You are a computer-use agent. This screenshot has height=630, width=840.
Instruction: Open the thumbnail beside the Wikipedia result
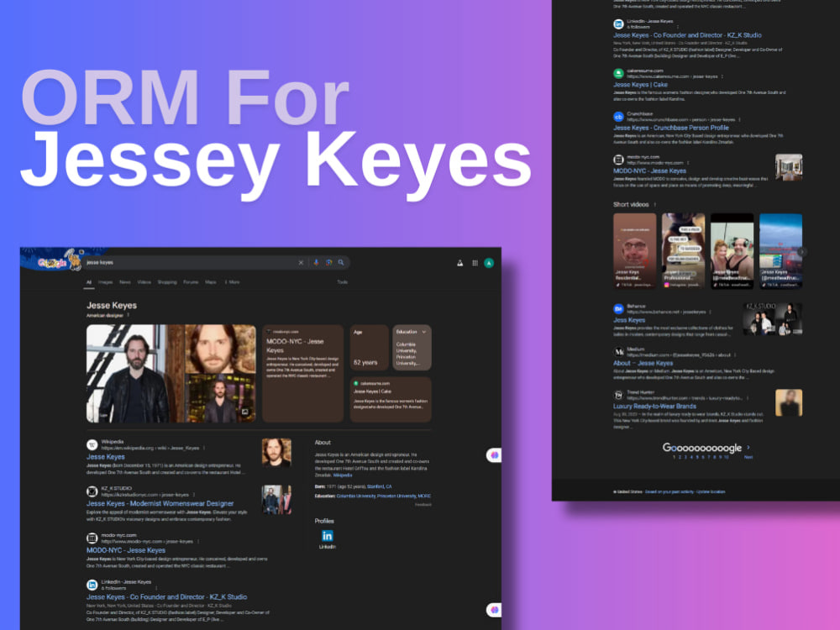pyautogui.click(x=276, y=453)
